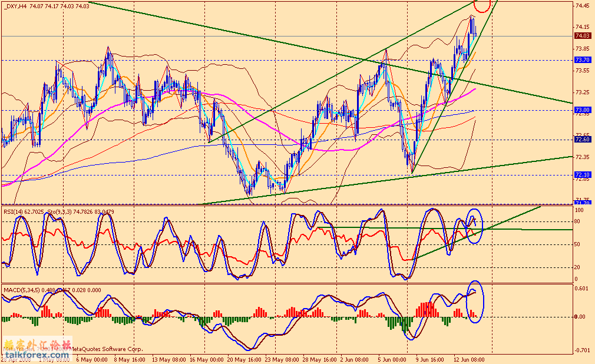Click the 74.45 price axis label
The height and width of the screenshot is (364, 595).
pyautogui.click(x=582, y=6)
